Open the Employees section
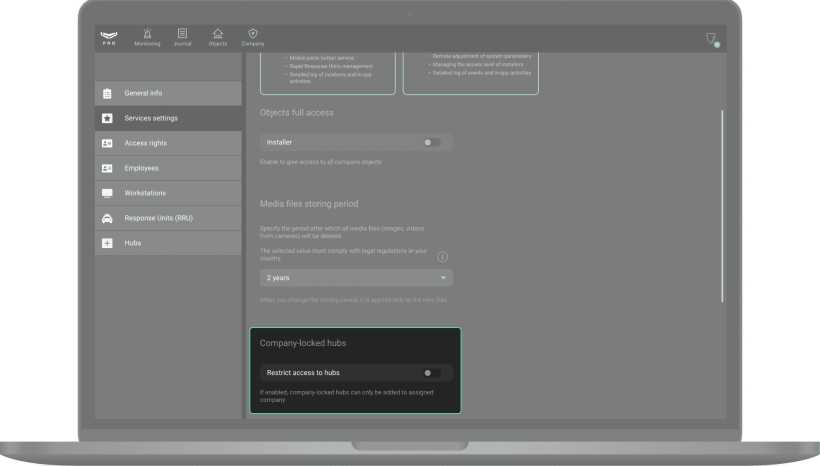The image size is (820, 466). coord(168,168)
